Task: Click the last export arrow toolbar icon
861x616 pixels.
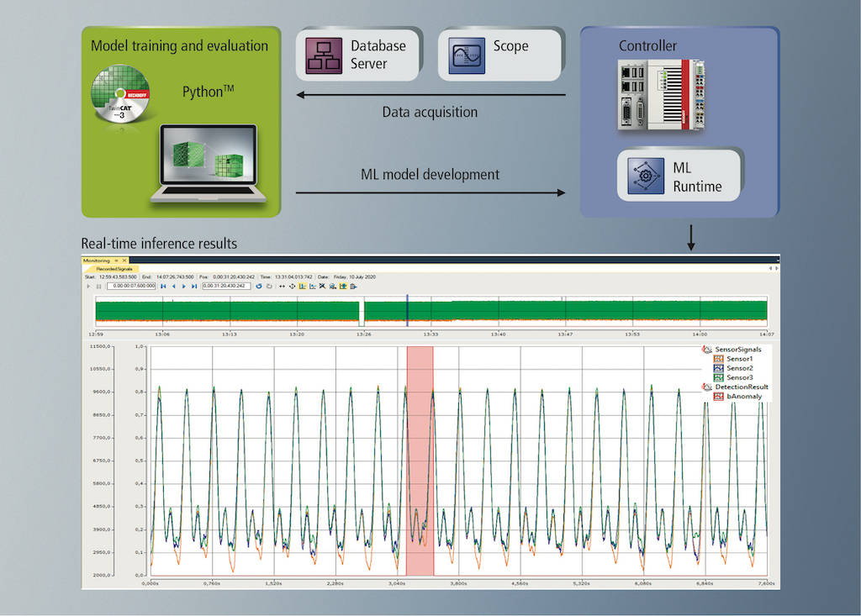Action: [x=353, y=286]
